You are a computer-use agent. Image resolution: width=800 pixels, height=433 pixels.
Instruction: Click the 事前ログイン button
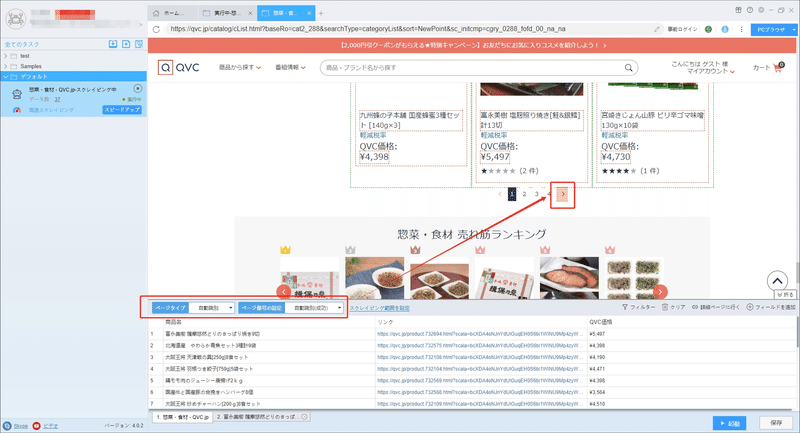pos(682,29)
